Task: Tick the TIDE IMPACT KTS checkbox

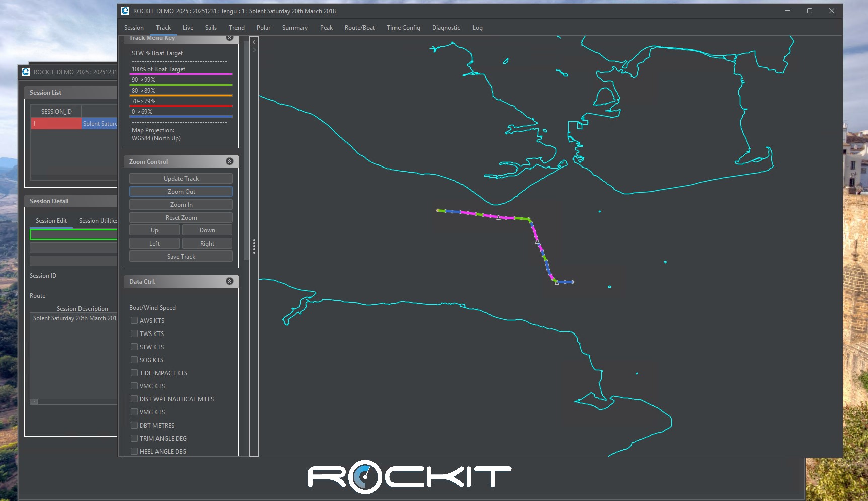Action: point(134,373)
